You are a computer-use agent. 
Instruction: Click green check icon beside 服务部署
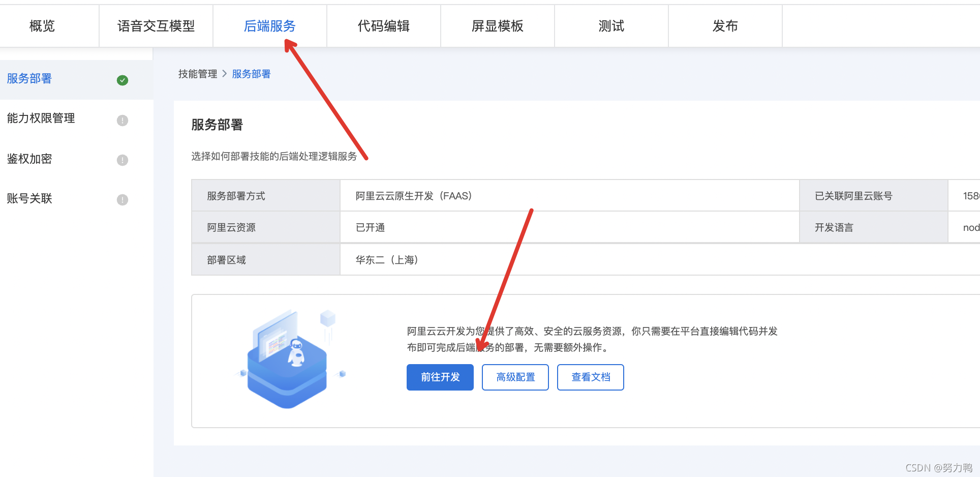pyautogui.click(x=122, y=80)
